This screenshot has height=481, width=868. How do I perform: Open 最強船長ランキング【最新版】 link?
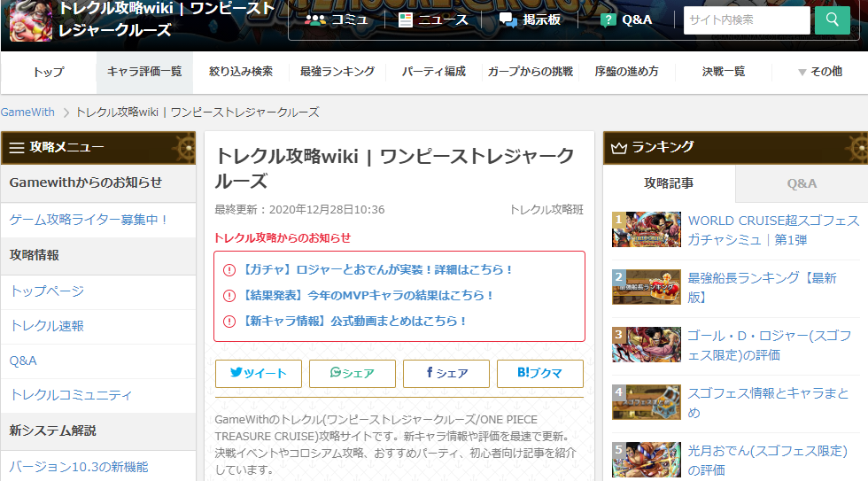tap(763, 288)
